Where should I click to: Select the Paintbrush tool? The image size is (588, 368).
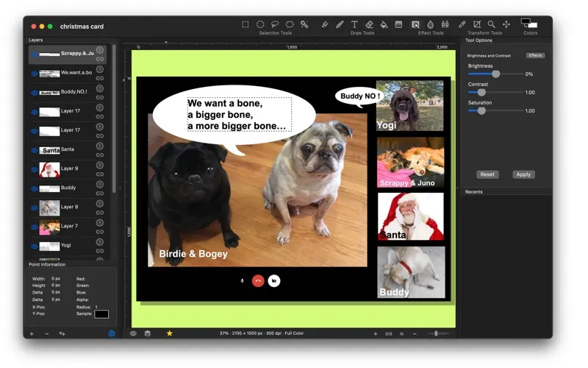[x=340, y=24]
